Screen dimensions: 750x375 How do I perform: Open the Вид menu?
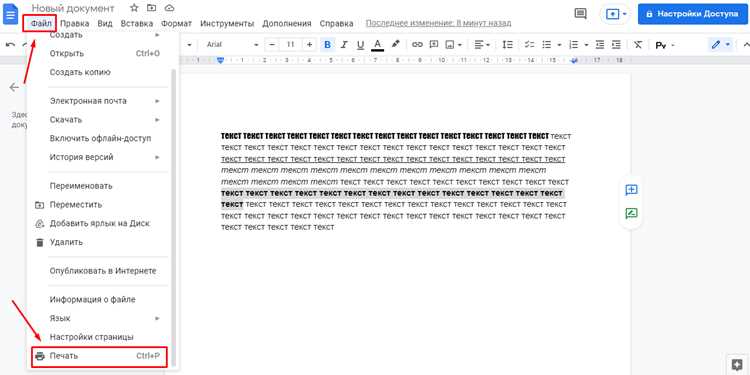105,23
